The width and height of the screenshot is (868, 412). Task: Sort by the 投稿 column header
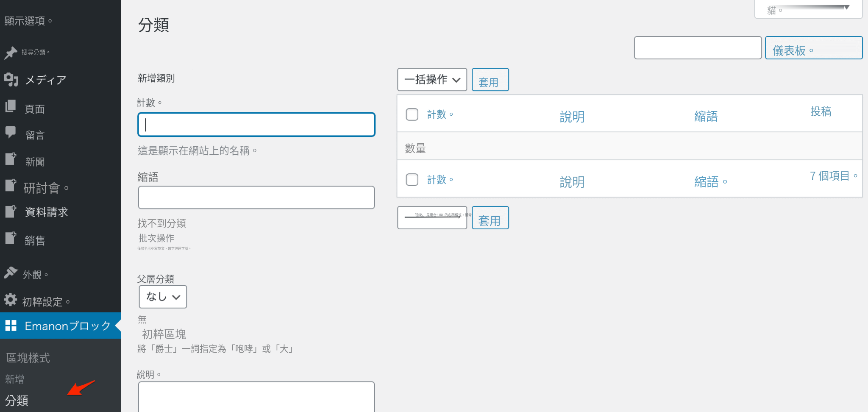pyautogui.click(x=821, y=111)
